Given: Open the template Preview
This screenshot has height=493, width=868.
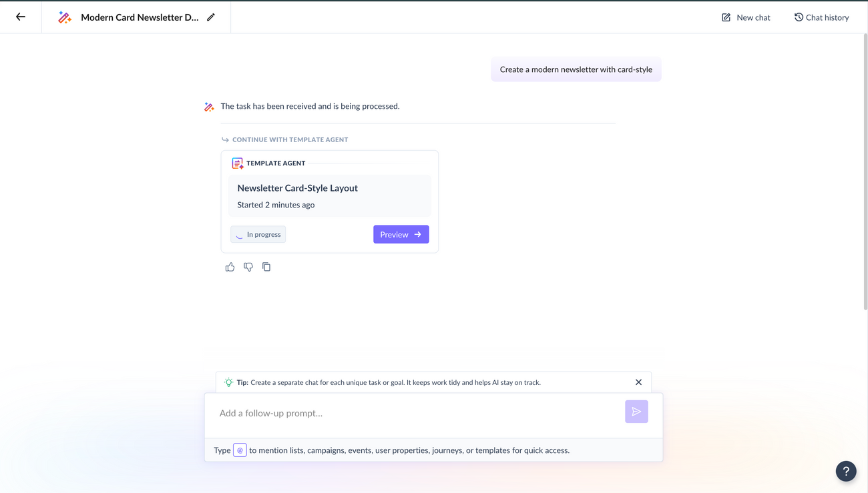Looking at the screenshot, I should click(401, 234).
